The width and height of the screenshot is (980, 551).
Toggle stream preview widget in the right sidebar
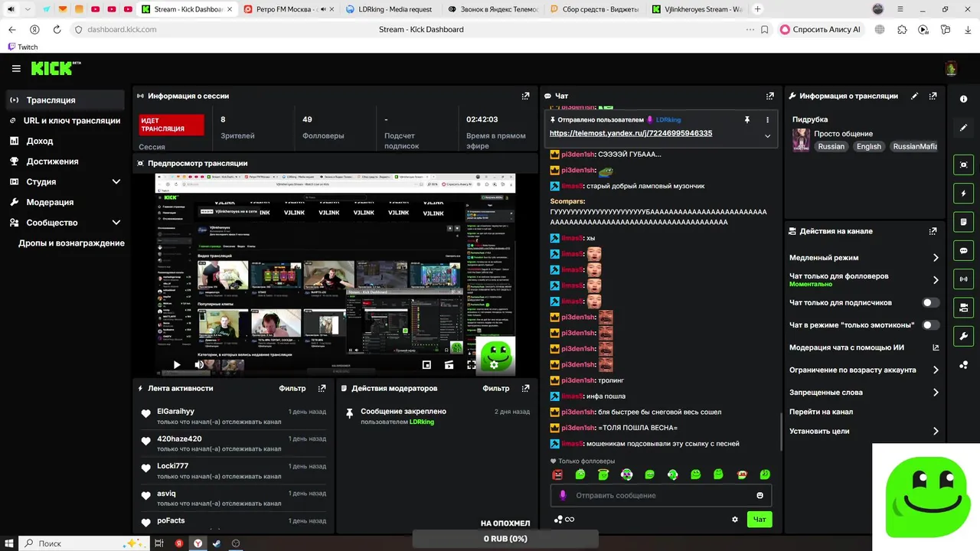[x=963, y=165]
